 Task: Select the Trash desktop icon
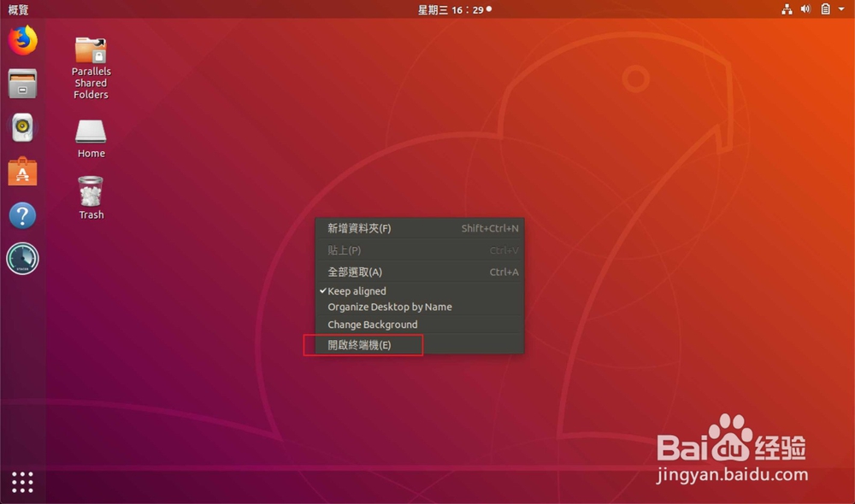click(91, 198)
